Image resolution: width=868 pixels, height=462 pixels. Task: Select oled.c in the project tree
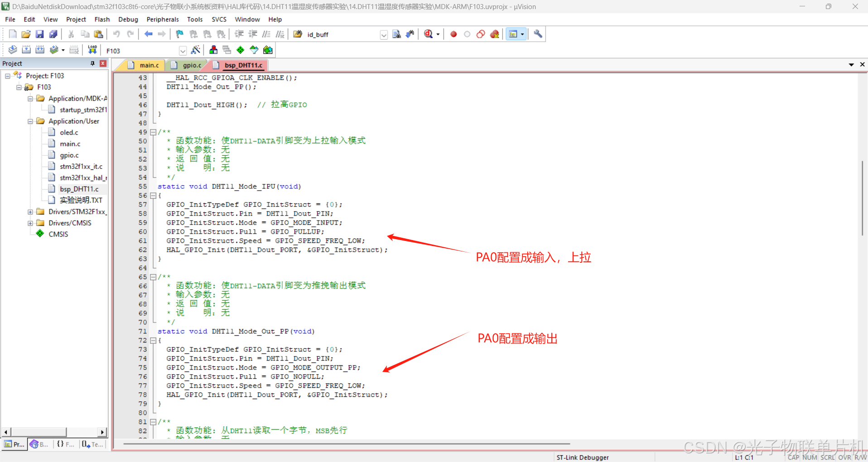coord(69,133)
